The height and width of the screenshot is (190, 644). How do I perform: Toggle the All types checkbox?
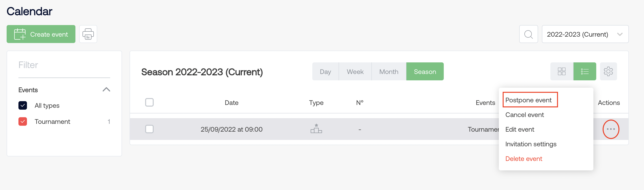coord(23,105)
